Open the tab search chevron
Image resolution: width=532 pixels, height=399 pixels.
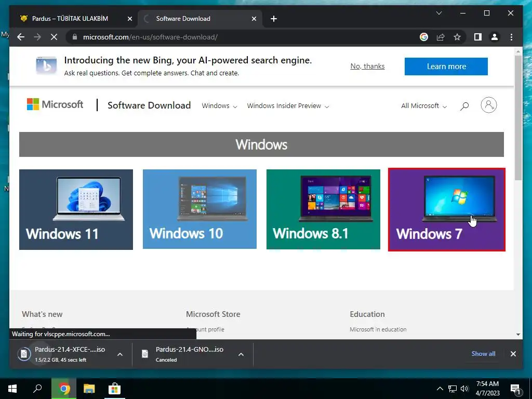pyautogui.click(x=438, y=13)
